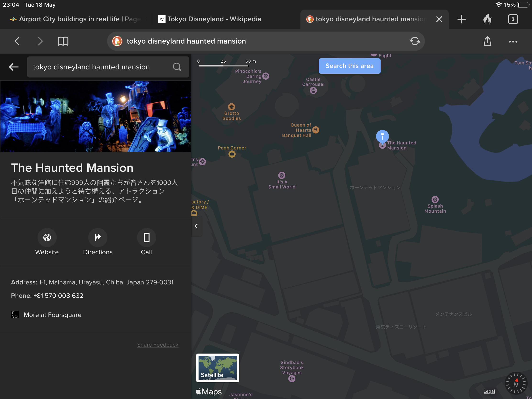532x399 pixels.
Task: Select Queen of Hearts Banquet Hall marker
Action: click(316, 130)
